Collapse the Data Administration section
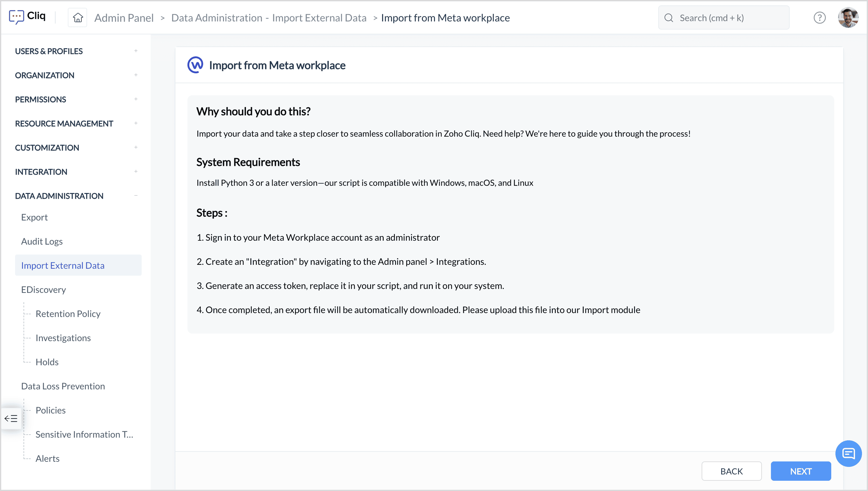 [136, 196]
